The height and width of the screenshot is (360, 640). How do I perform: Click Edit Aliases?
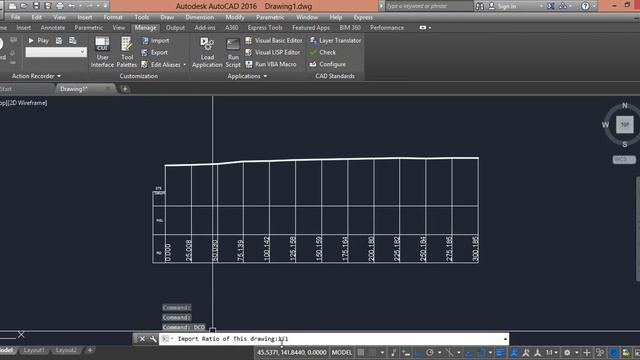tap(161, 64)
